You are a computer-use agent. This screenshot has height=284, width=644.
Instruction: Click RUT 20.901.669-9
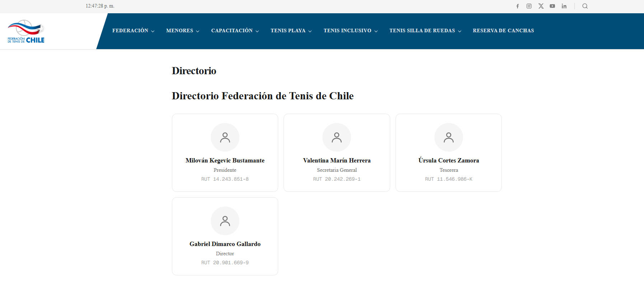[225, 262]
